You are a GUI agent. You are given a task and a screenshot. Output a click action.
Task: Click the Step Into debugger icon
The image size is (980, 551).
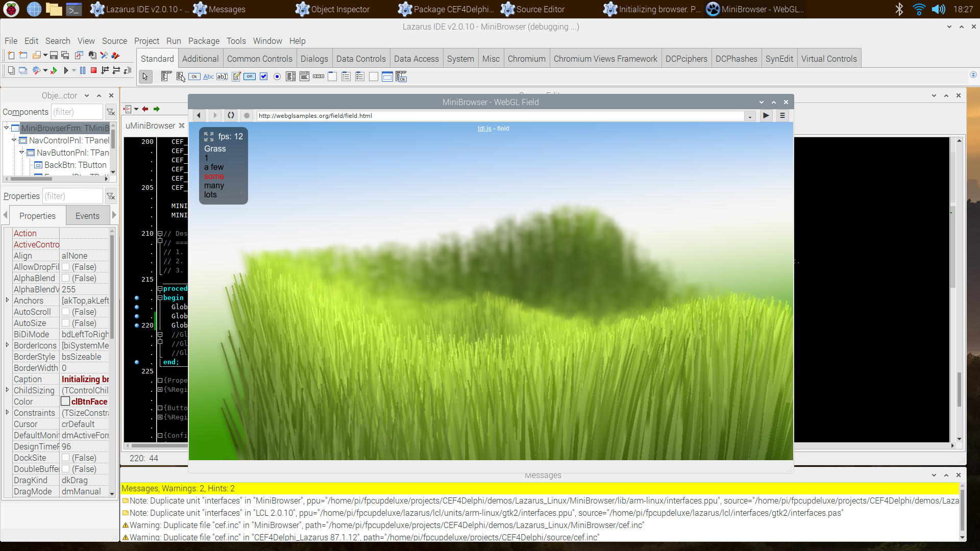pyautogui.click(x=105, y=70)
